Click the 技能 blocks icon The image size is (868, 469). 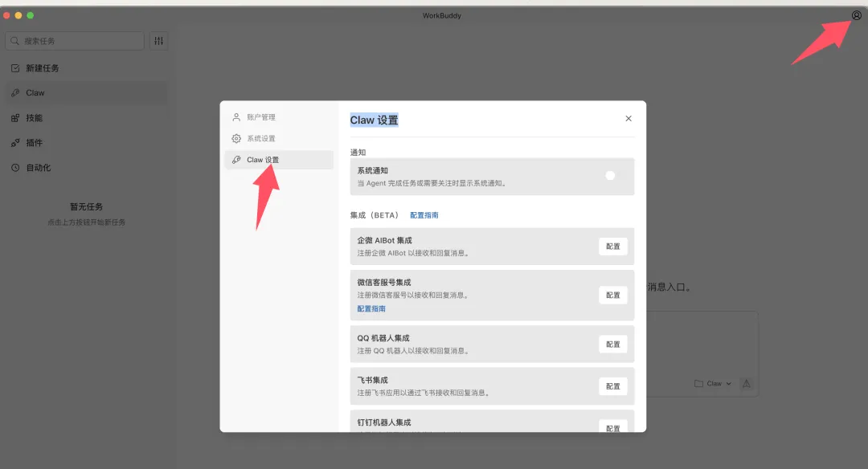[x=15, y=118]
